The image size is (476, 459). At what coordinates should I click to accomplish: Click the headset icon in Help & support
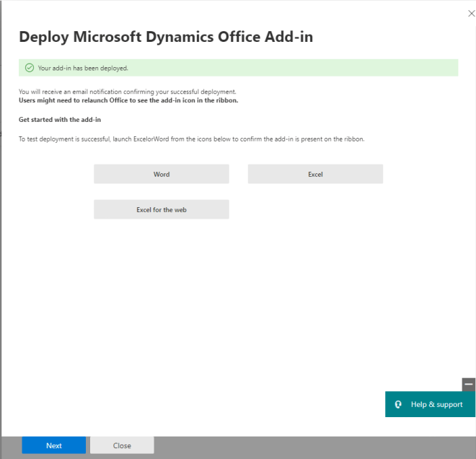pyautogui.click(x=398, y=404)
